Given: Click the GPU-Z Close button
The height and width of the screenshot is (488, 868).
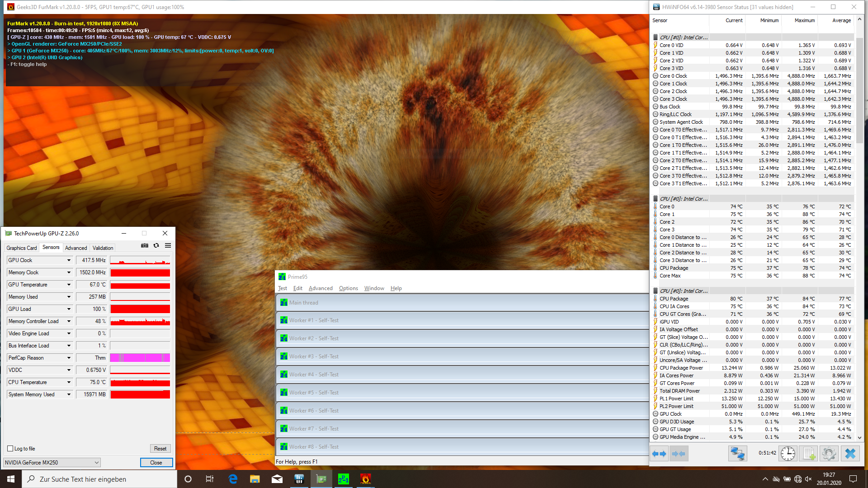Looking at the screenshot, I should tap(156, 462).
